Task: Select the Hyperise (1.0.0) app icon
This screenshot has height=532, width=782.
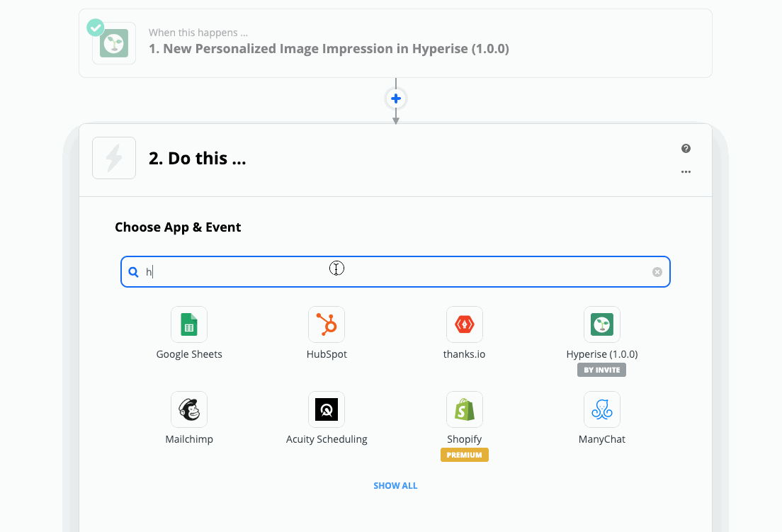Action: point(602,324)
